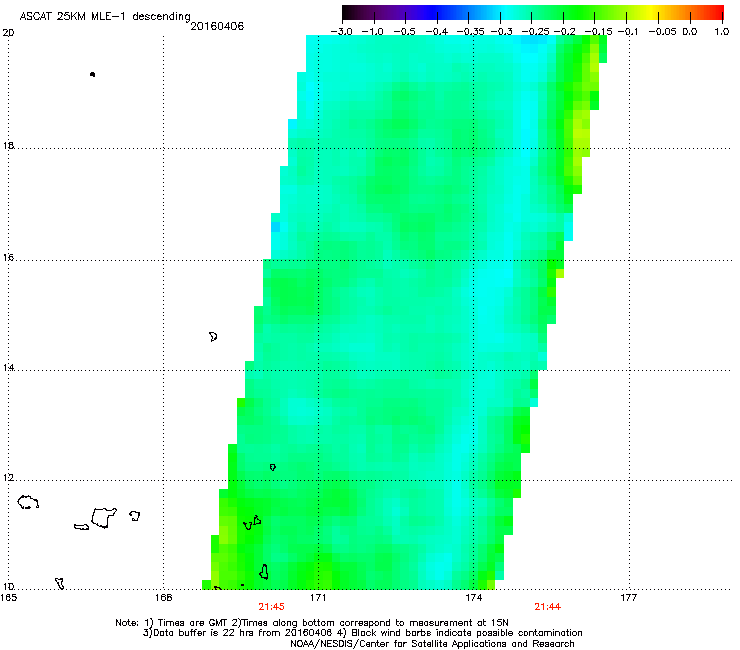Viewport: 740px width, 650px height.
Task: Click the color scale label -0.15
Action: pyautogui.click(x=599, y=32)
